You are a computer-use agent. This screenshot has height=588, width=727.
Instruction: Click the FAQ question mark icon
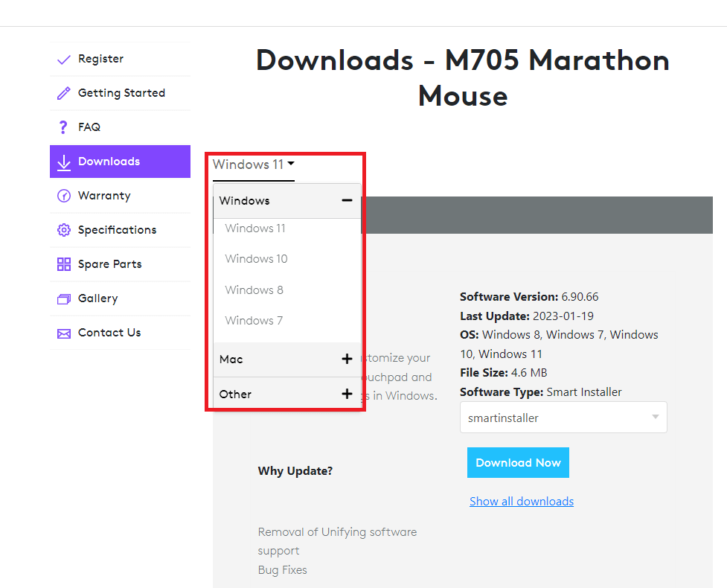[x=63, y=128]
